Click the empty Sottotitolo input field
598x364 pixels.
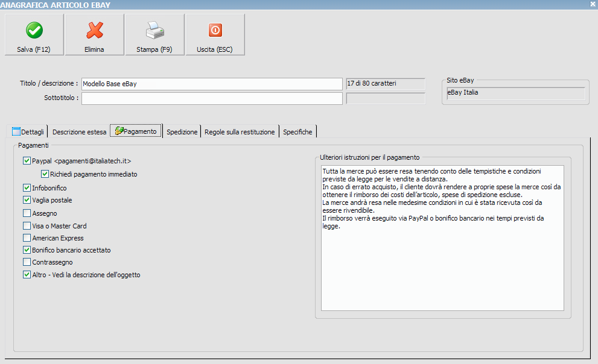pyautogui.click(x=212, y=98)
